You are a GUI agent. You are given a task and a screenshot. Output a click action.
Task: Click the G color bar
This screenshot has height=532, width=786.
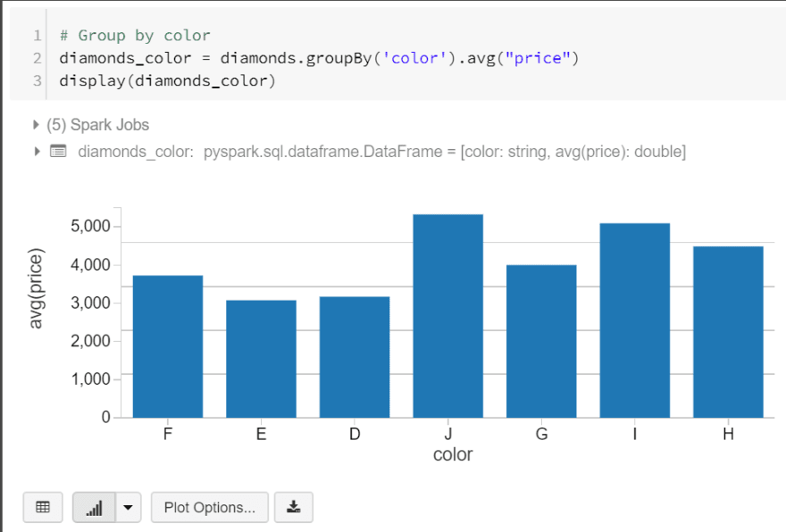541,341
